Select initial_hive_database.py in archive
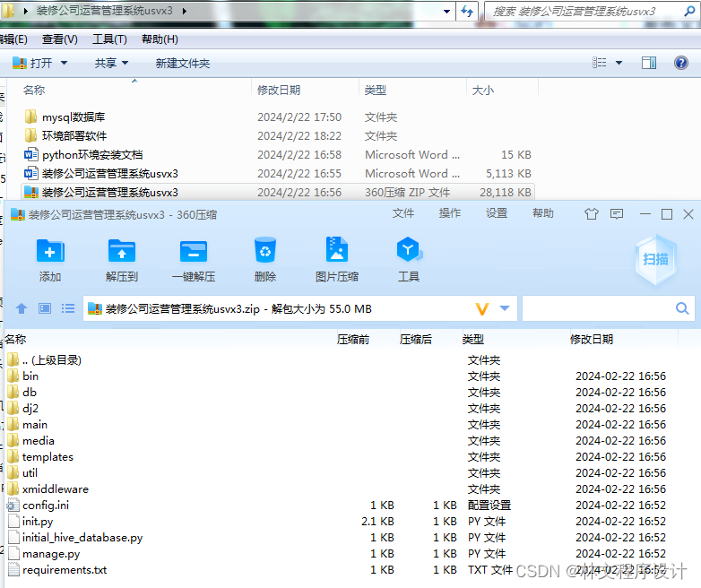701x588 pixels. coord(76,538)
